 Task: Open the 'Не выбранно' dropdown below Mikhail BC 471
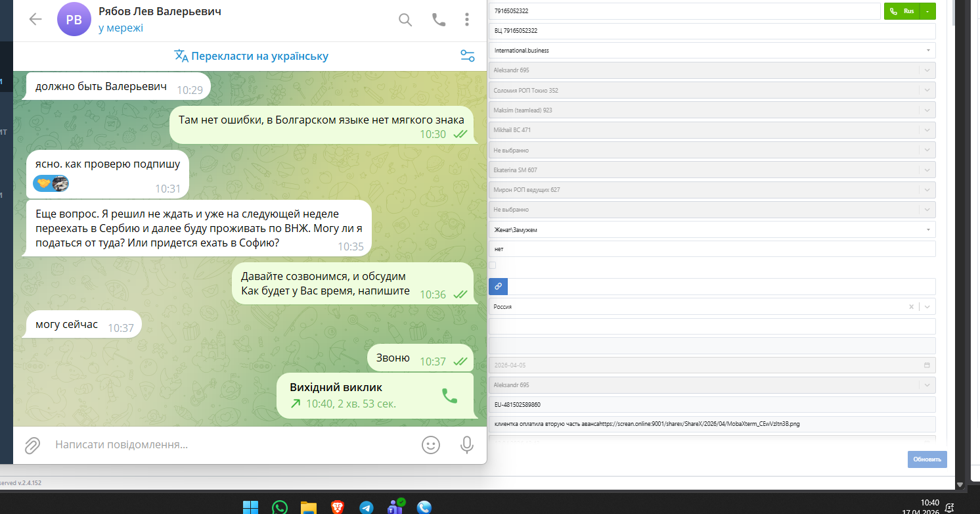[712, 150]
